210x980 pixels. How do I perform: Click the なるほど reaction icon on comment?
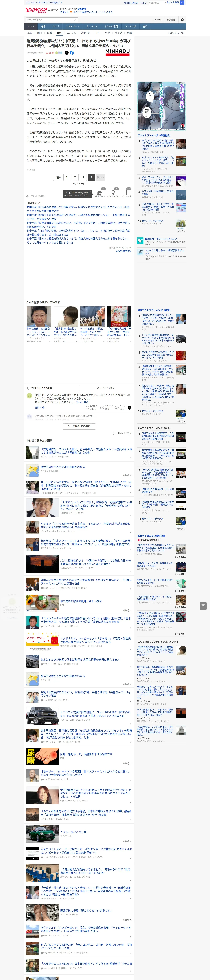coord(102,408)
